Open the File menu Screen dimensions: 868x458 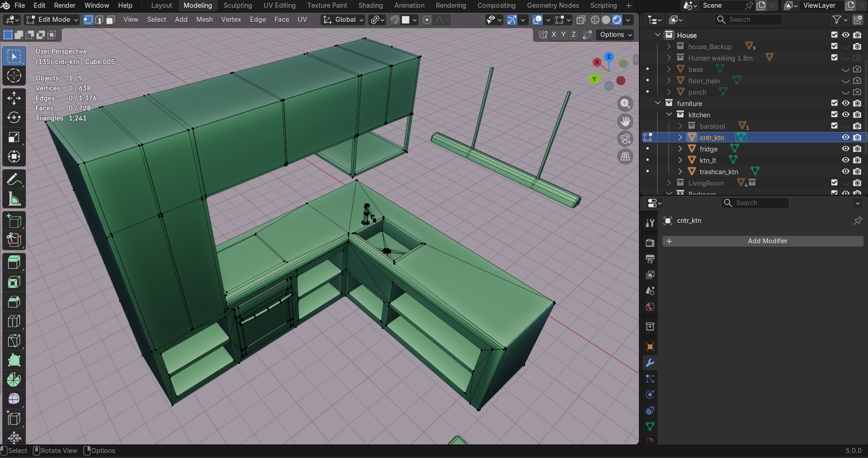(20, 5)
